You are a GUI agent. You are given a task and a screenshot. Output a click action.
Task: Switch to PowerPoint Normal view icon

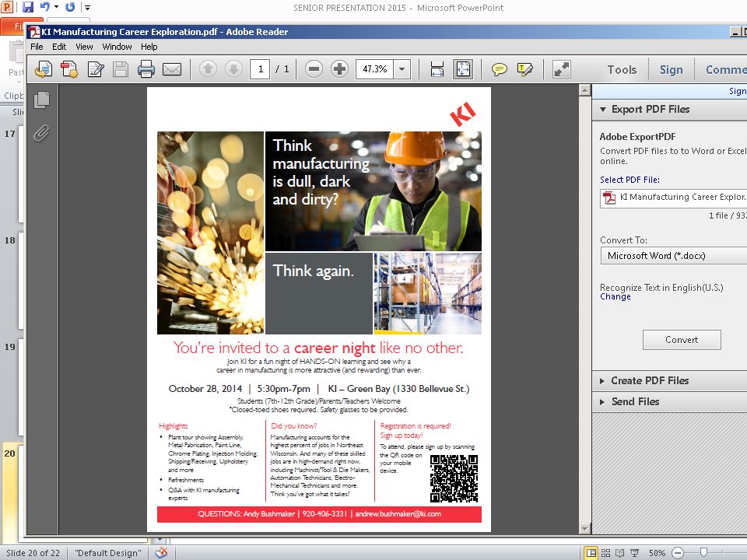click(x=591, y=553)
